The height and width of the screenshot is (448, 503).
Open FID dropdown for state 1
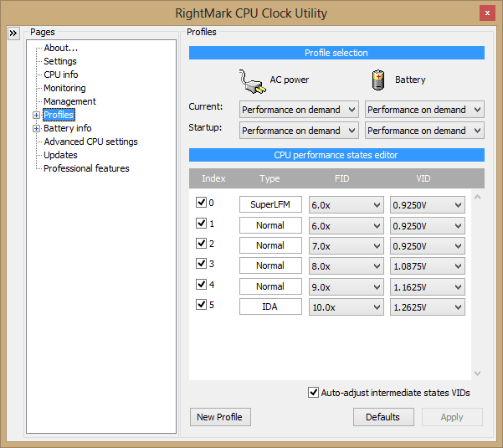pos(346,226)
